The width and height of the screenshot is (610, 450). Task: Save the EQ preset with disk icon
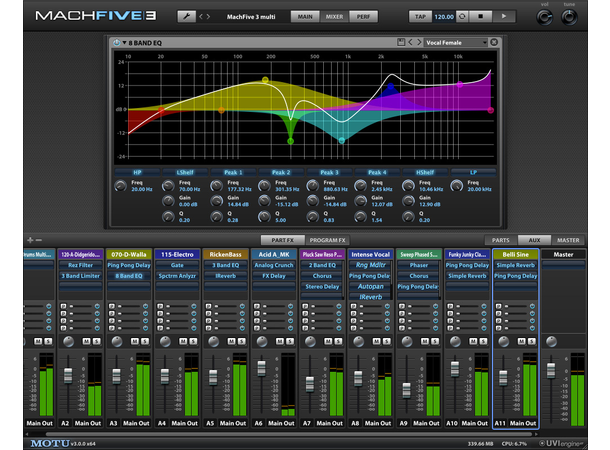(401, 42)
